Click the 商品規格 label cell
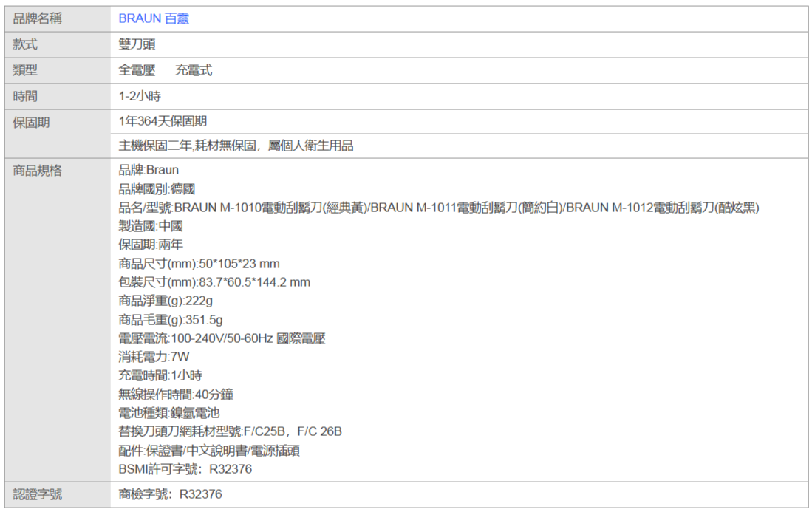Viewport: 812px width, 512px height. 58,320
